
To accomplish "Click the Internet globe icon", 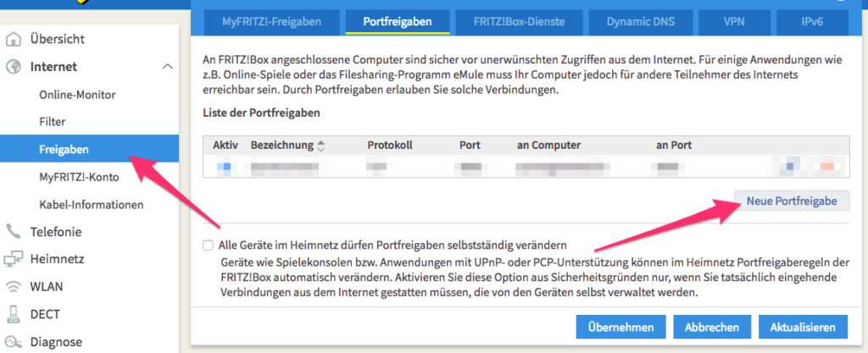I will 14,67.
